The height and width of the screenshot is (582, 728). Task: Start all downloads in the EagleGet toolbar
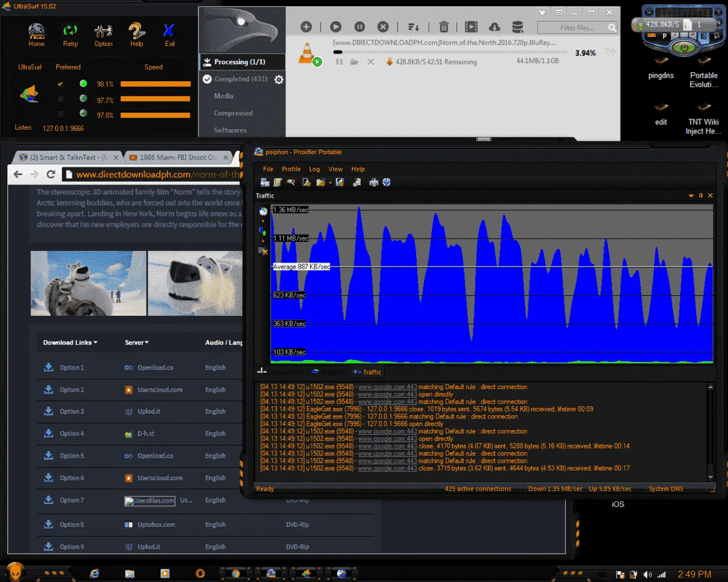pos(335,27)
